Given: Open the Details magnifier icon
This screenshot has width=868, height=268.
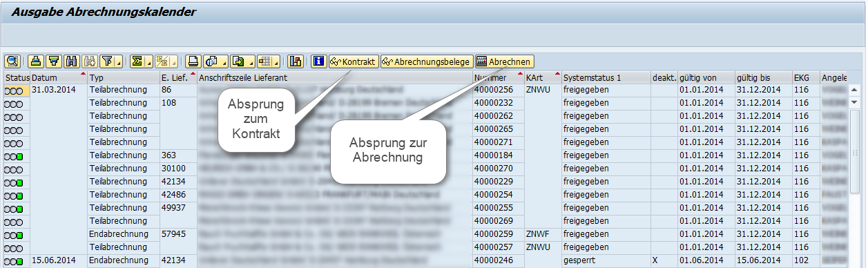Looking at the screenshot, I should (12, 61).
